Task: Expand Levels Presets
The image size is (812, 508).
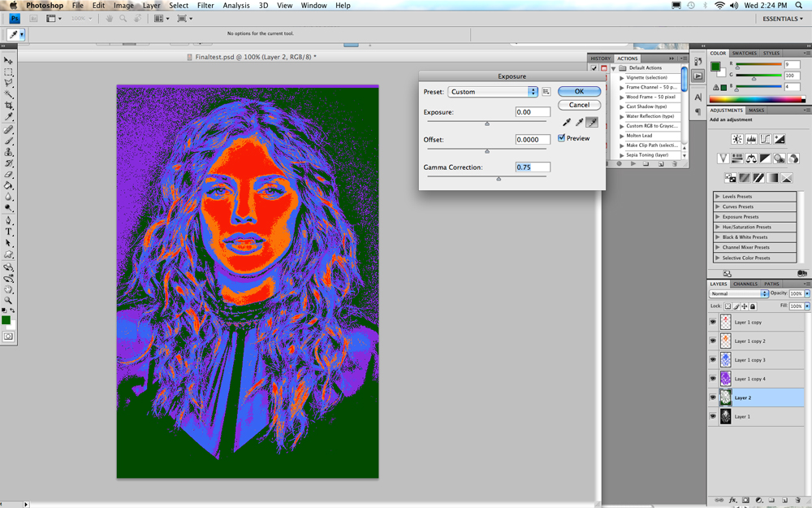Action: coord(718,197)
